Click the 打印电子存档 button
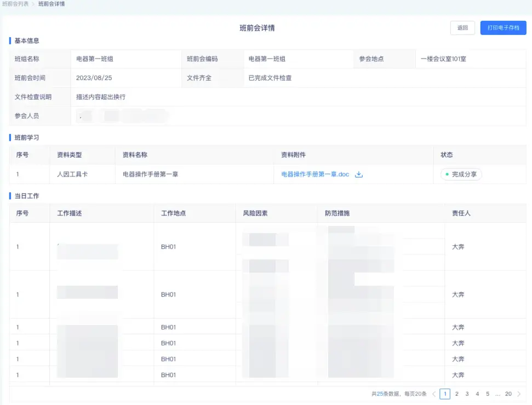This screenshot has width=532, height=405. (x=503, y=28)
